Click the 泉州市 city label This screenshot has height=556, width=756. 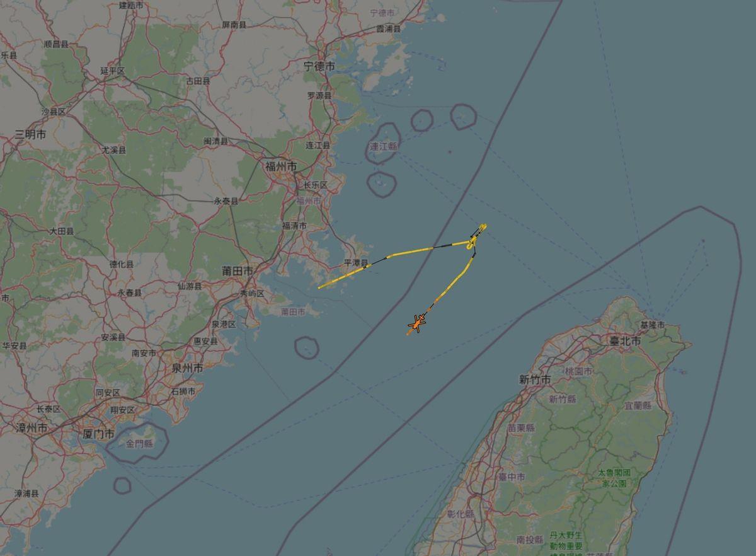click(x=187, y=368)
